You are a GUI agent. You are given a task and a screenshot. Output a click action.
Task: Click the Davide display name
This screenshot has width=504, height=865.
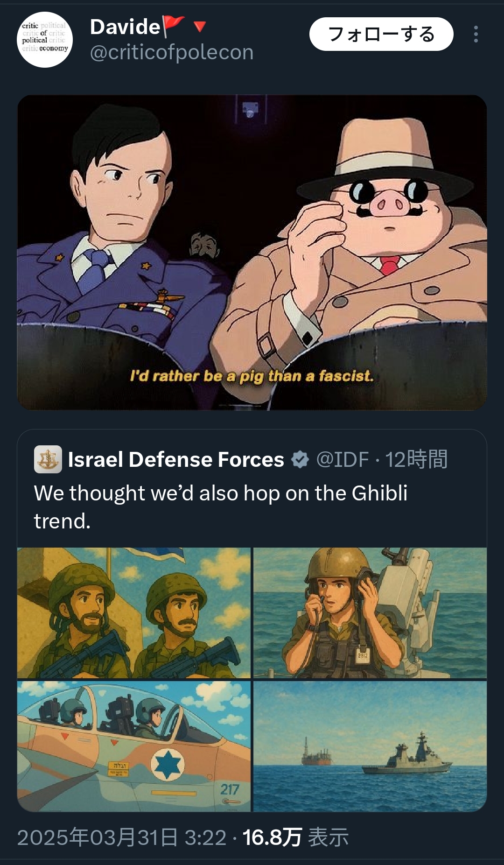125,27
